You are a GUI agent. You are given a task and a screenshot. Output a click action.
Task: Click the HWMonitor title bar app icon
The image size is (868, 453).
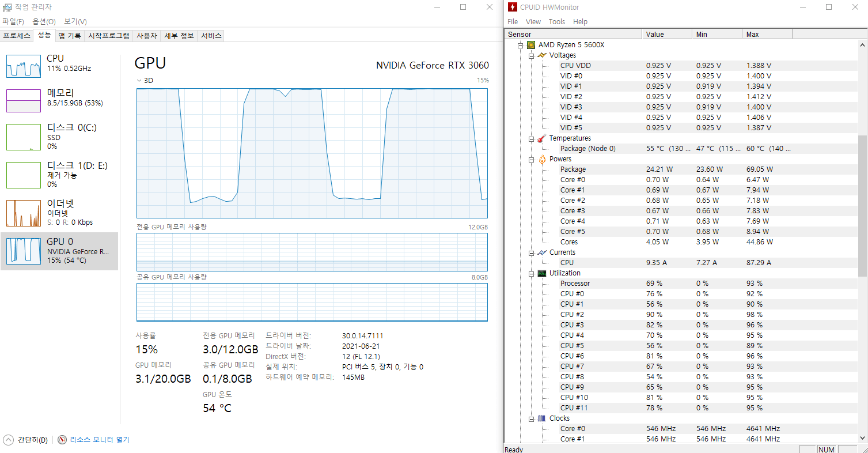pos(512,7)
